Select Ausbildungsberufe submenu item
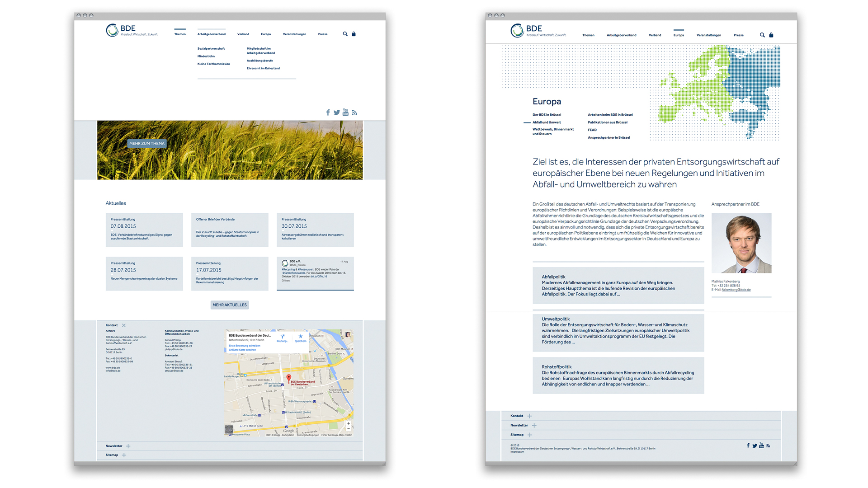This screenshot has height=488, width=868. tap(260, 61)
